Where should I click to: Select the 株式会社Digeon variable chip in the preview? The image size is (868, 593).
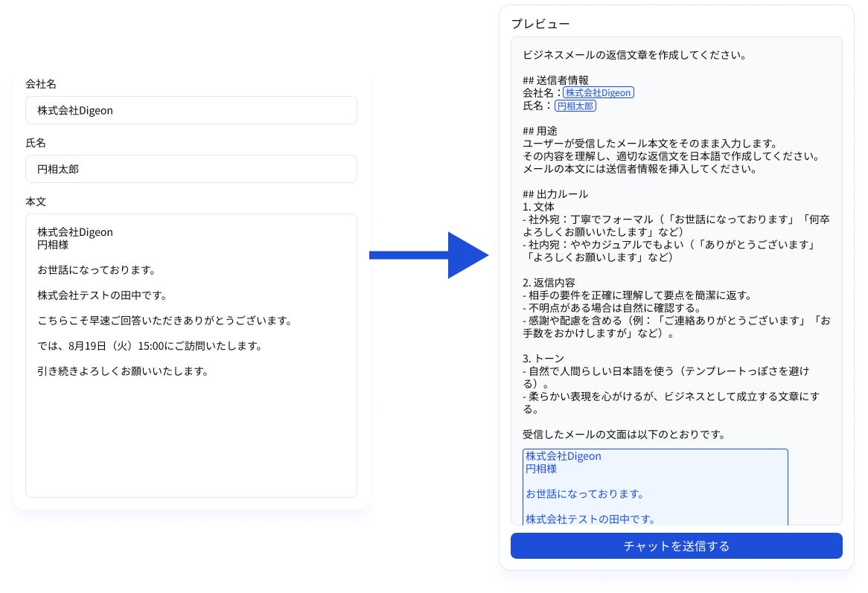[599, 92]
